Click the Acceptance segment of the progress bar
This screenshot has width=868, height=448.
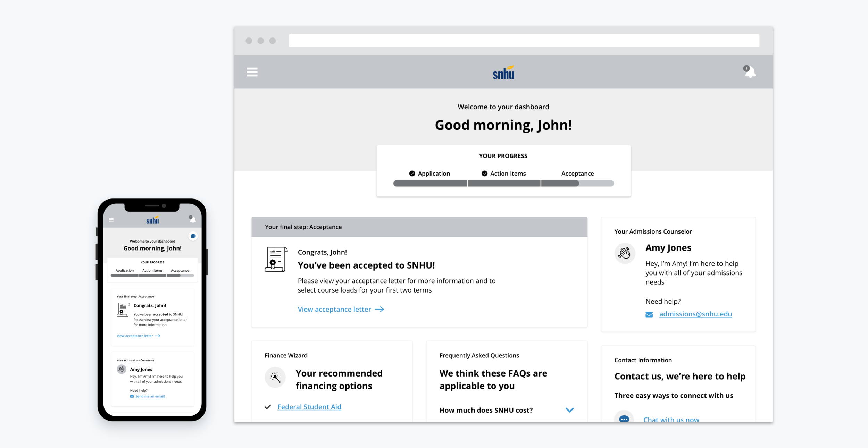click(577, 183)
